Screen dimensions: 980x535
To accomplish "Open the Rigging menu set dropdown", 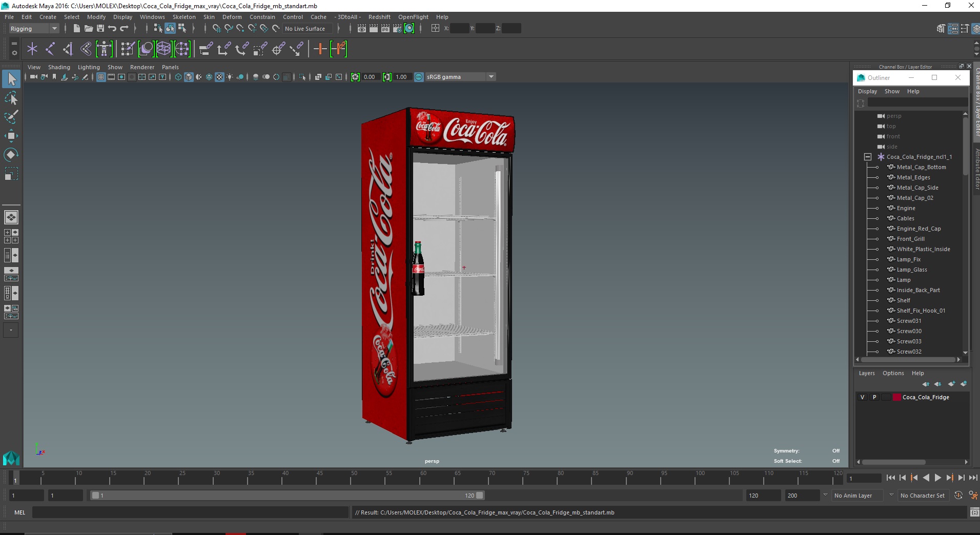I will tap(34, 29).
